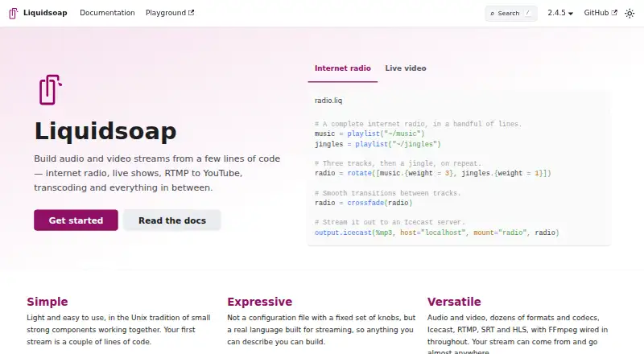Screen dimensions: 644x354
Task: Click the Liquidsoap brand name in navbar
Action: (45, 13)
